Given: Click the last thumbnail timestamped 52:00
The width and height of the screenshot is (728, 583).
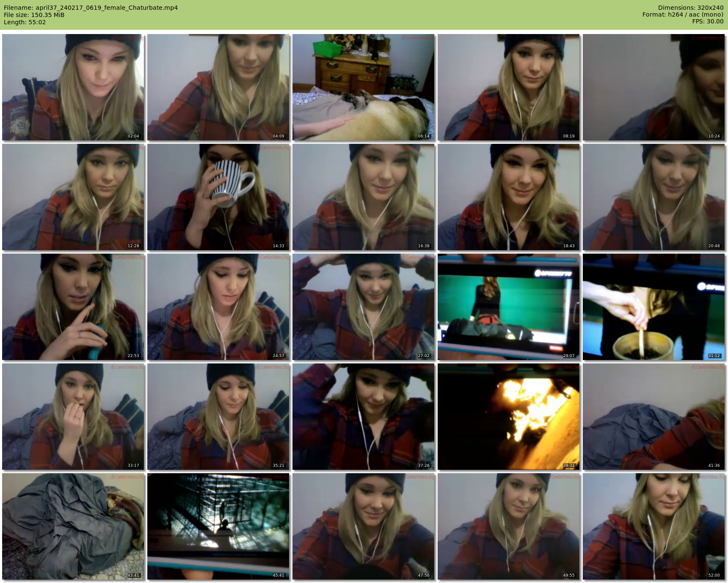Looking at the screenshot, I should [x=653, y=526].
